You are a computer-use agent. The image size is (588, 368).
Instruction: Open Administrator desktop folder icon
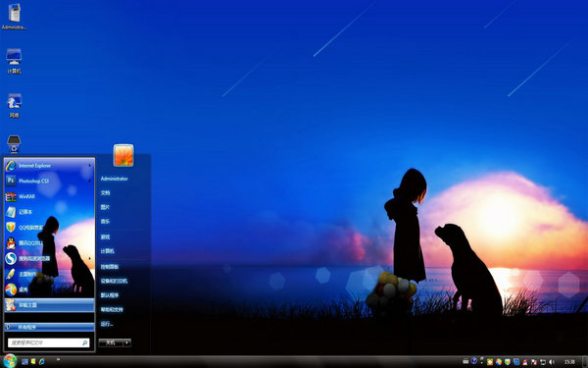(x=14, y=17)
